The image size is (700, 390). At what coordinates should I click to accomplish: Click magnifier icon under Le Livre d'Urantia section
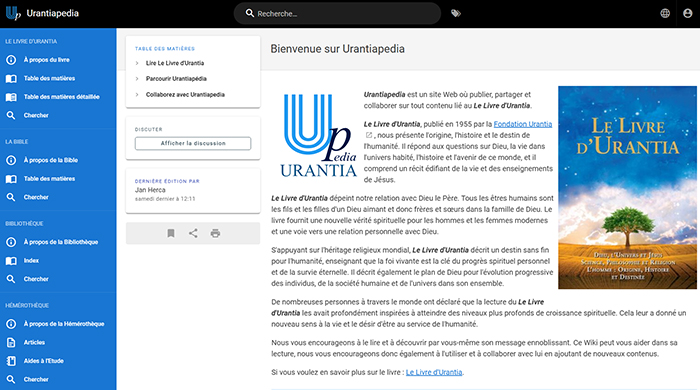(x=11, y=116)
